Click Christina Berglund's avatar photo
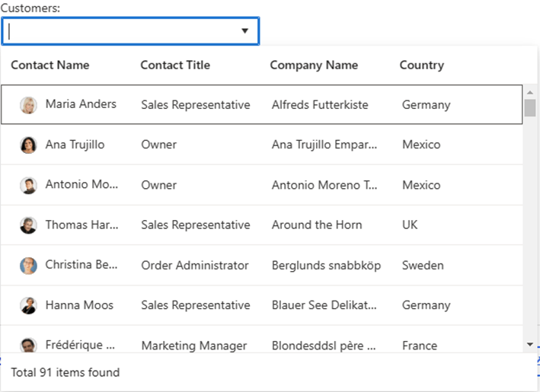Screen dimensions: 540x392 click(28, 266)
